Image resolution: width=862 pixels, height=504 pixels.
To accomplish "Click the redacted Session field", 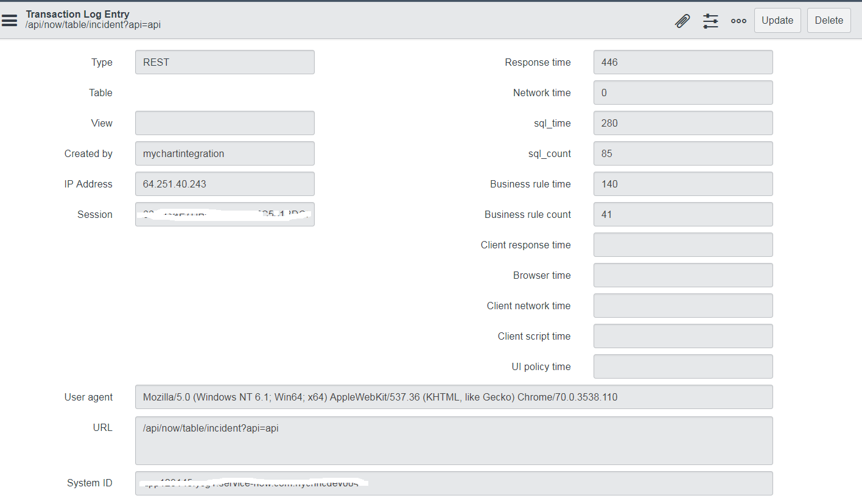I will click(x=224, y=214).
